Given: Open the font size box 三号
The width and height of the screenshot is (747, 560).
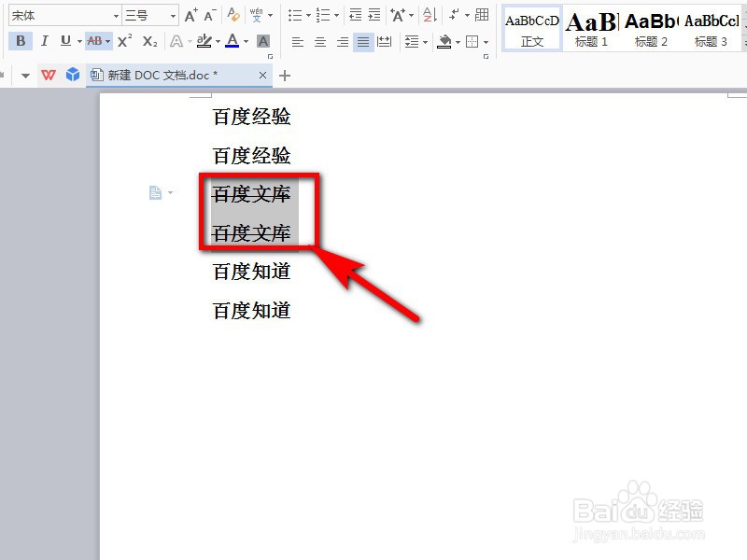Looking at the screenshot, I should click(150, 16).
